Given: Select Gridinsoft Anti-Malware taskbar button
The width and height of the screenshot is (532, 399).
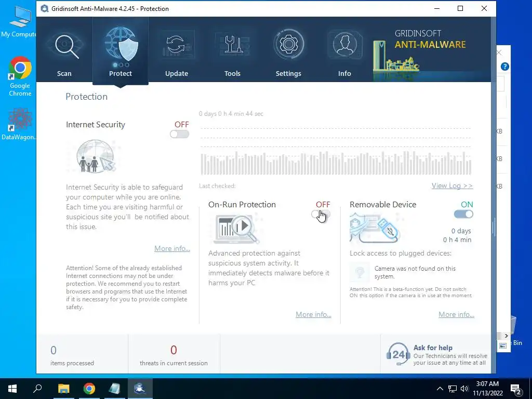Looking at the screenshot, I should pos(140,389).
